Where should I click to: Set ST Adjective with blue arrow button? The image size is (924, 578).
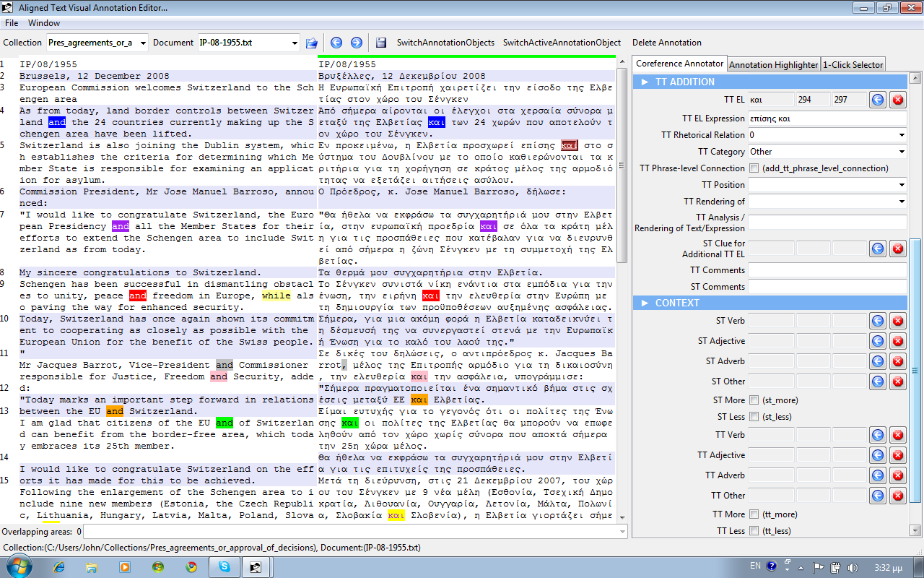(878, 341)
